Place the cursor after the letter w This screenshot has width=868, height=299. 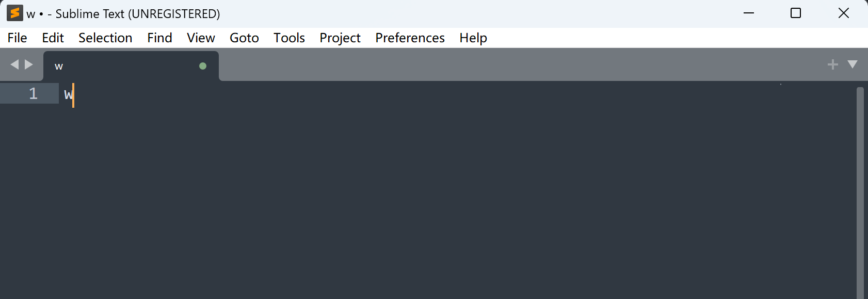pyautogui.click(x=74, y=95)
